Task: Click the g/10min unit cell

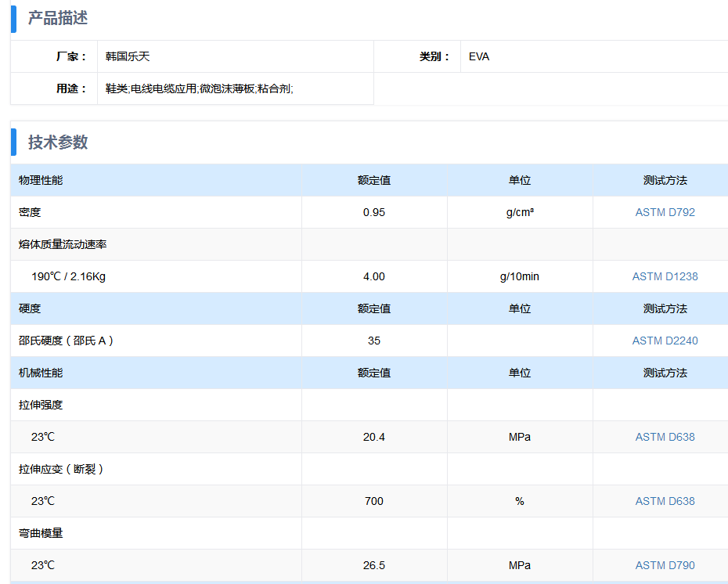Action: pyautogui.click(x=520, y=276)
